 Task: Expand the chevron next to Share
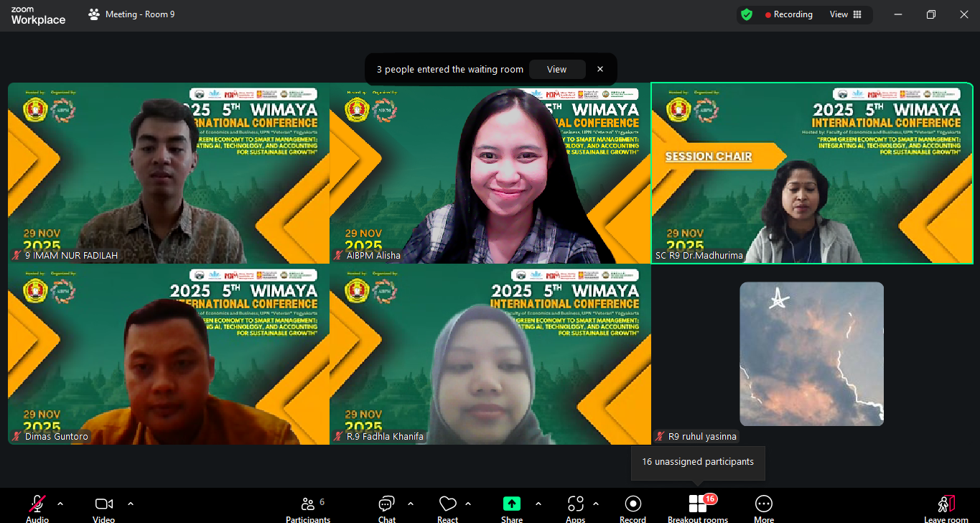click(538, 504)
